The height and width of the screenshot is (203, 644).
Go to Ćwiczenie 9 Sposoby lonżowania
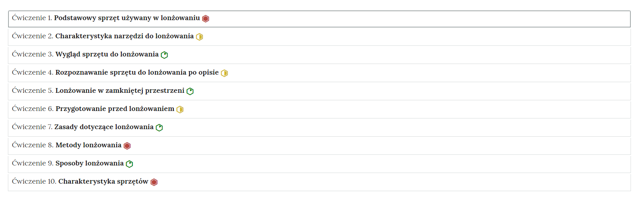[x=89, y=164]
